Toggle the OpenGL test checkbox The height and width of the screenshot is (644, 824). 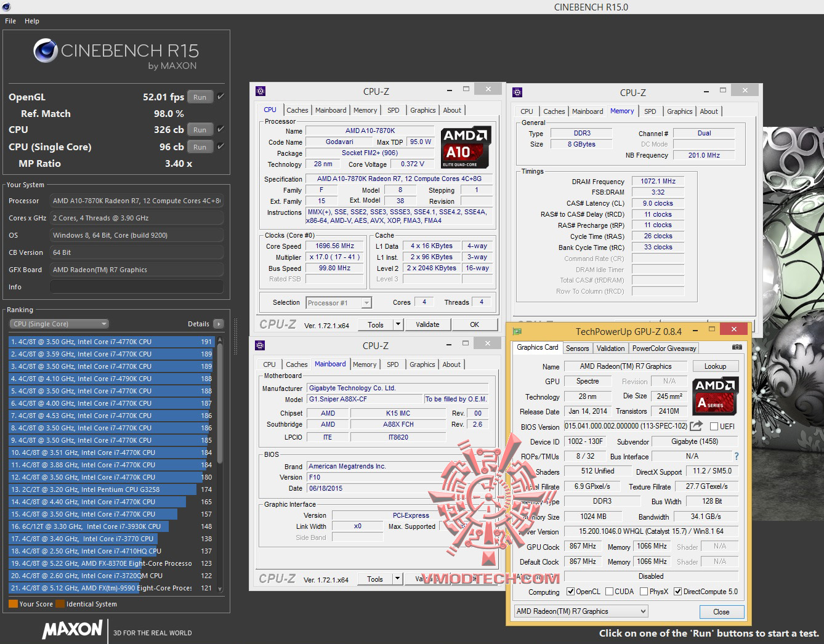[220, 97]
